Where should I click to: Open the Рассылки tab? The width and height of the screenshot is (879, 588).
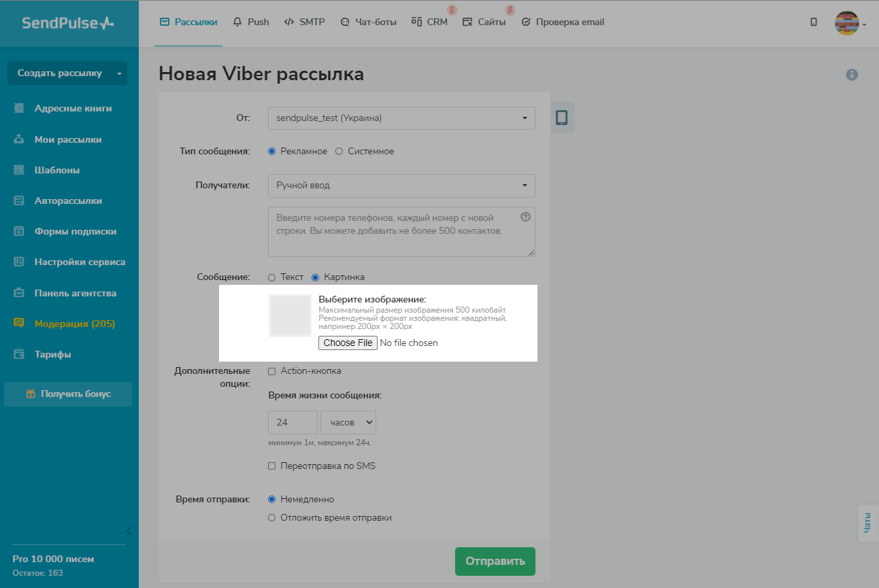(188, 22)
